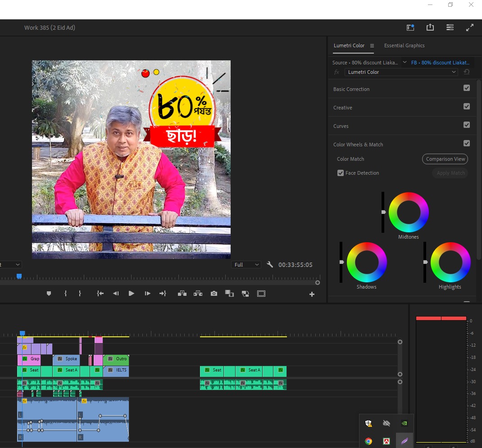Open the Lumetri Color panel menu

372,45
